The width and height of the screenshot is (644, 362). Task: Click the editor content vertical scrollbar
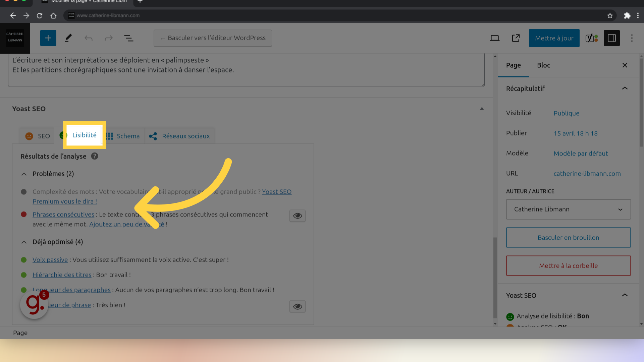495,278
